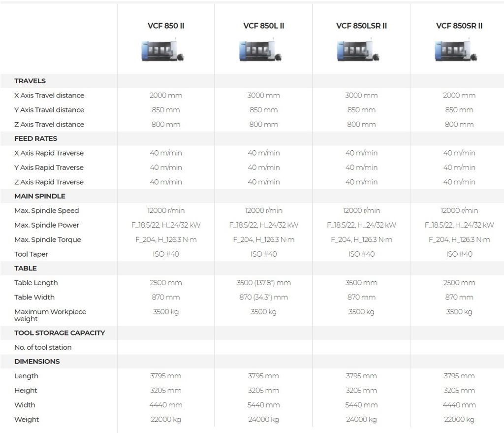The width and height of the screenshot is (504, 433).
Task: Click the VCF 850 II model title
Action: click(166, 26)
